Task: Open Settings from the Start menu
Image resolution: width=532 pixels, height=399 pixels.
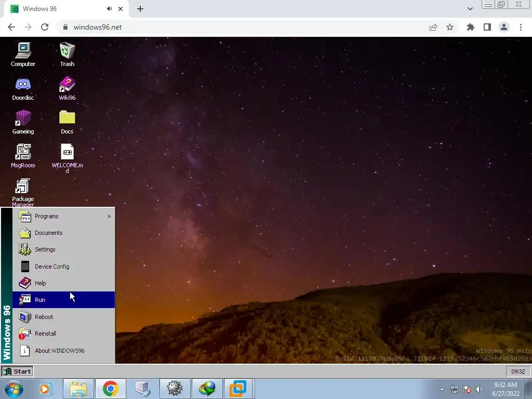Action: [x=64, y=249]
